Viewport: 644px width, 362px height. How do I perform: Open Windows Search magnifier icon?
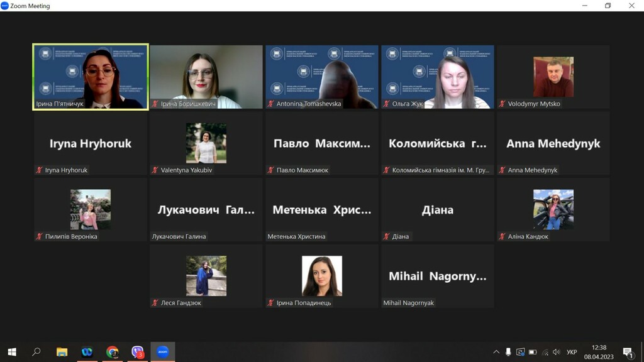click(36, 352)
